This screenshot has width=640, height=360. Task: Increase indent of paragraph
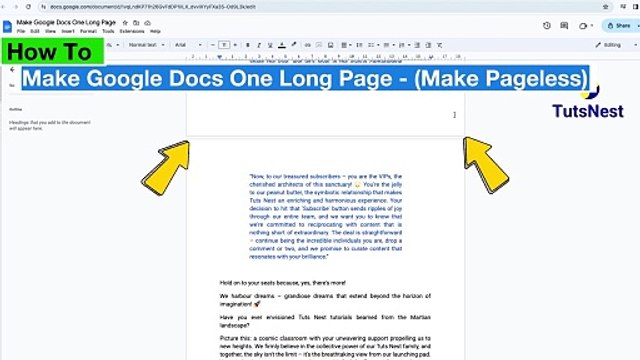pyautogui.click(x=428, y=45)
